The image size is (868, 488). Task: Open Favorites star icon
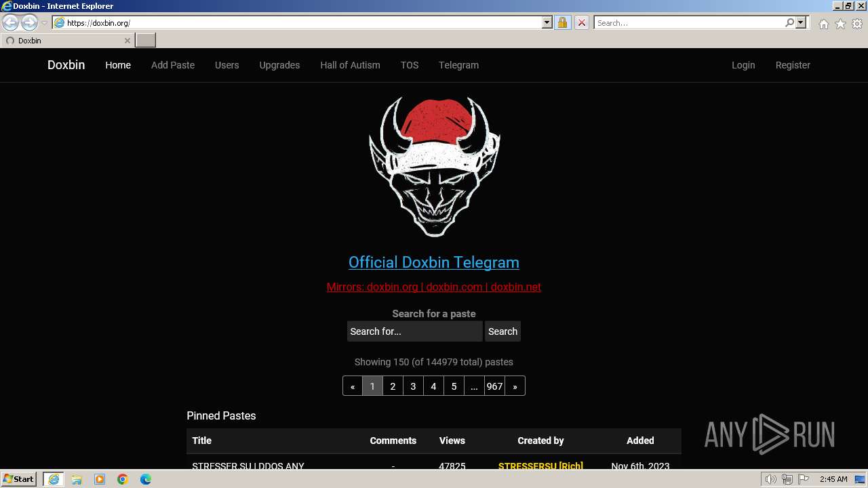[x=840, y=24]
